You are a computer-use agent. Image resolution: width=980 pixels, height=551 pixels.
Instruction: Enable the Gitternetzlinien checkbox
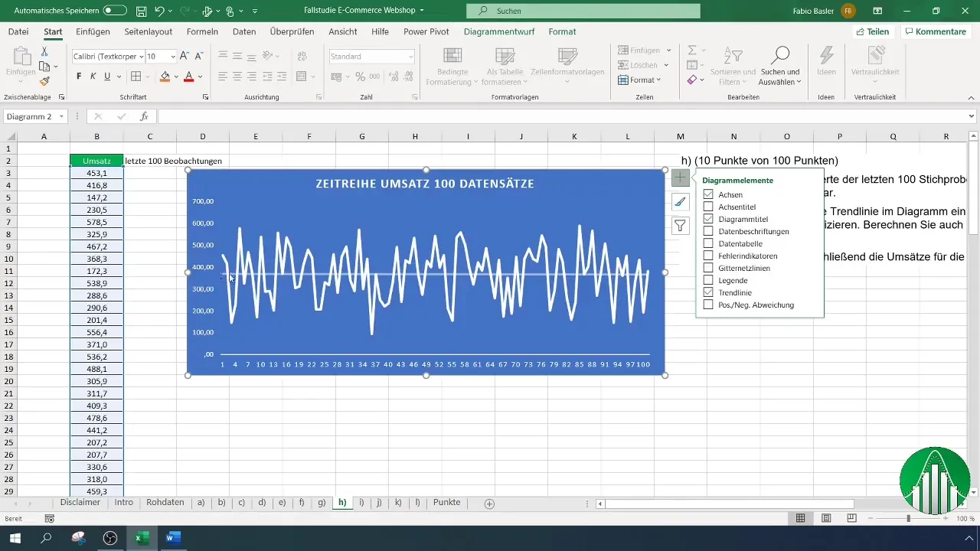pyautogui.click(x=708, y=268)
